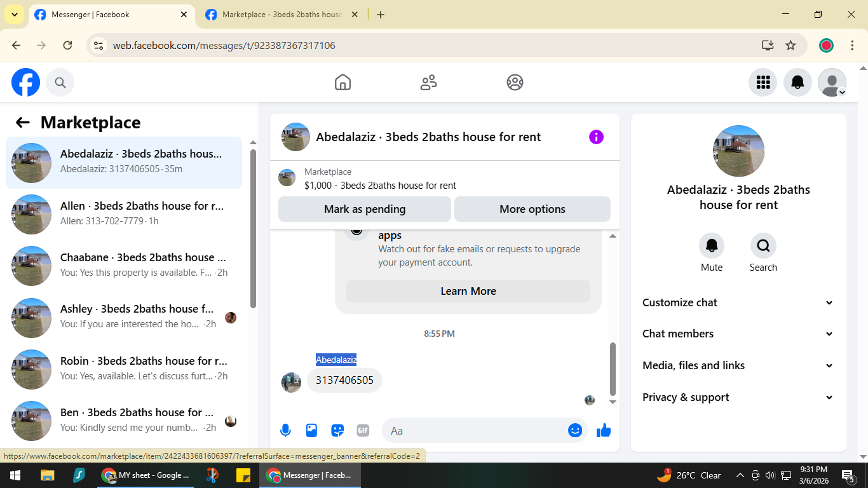Click the chat header listing avatar
The width and height of the screenshot is (868, 488).
pos(295,137)
